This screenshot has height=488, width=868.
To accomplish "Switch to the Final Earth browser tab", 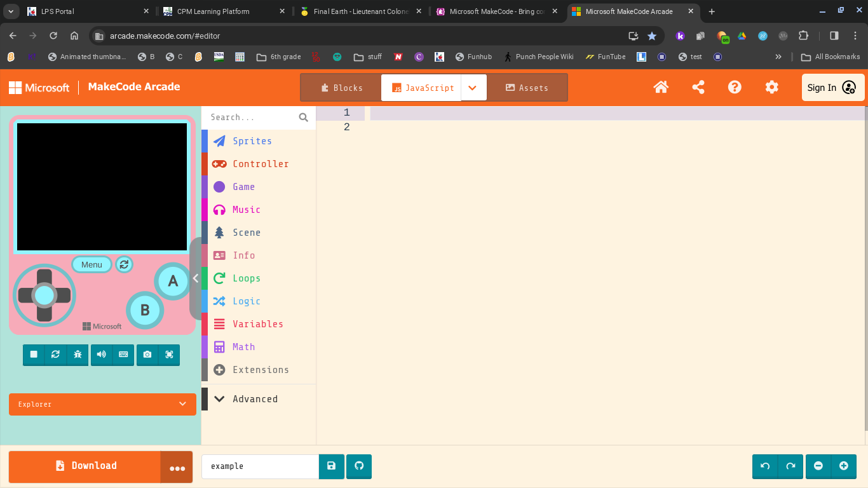I will click(360, 11).
